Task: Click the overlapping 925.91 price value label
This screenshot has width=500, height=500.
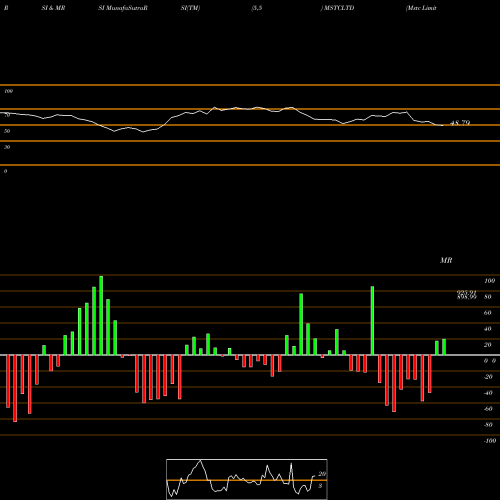Action: (467, 293)
